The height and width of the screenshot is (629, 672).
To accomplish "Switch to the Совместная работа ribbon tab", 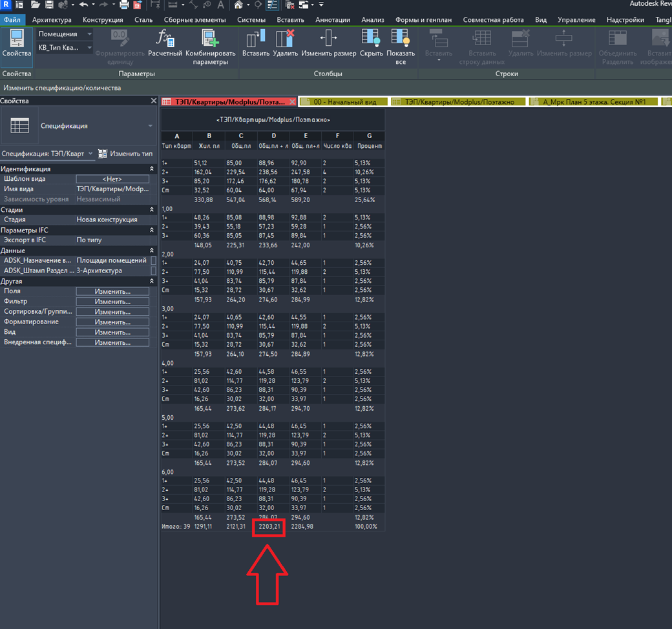I will coord(493,20).
